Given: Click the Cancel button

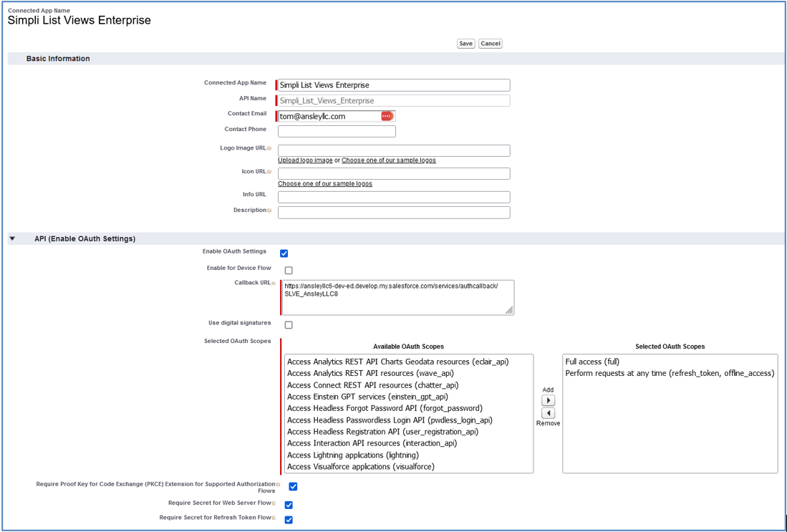Looking at the screenshot, I should click(x=491, y=44).
